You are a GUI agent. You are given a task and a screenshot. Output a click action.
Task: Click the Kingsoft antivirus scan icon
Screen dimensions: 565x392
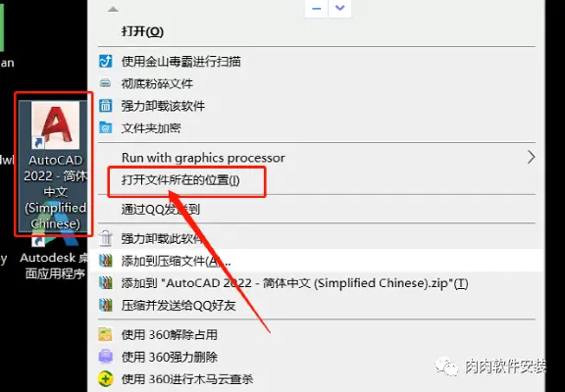coord(106,62)
